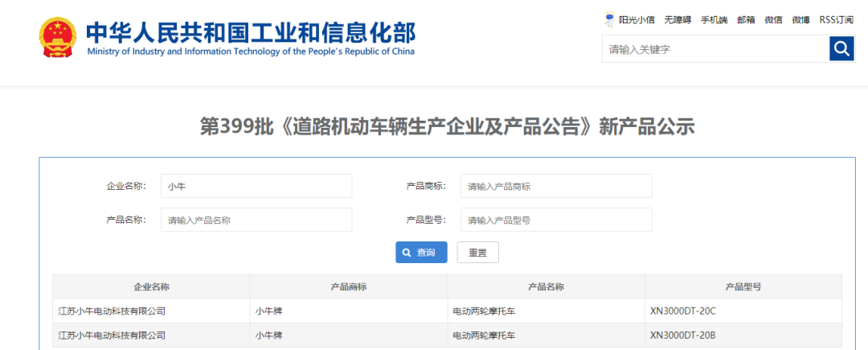Subscribe via the RSS订阅 link

(836, 19)
